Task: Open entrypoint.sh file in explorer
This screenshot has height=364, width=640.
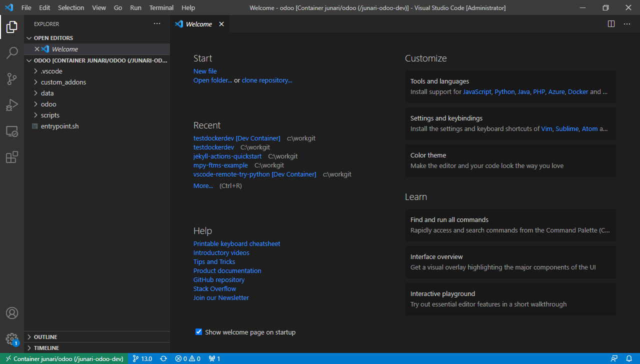Action: click(x=97, y=126)
